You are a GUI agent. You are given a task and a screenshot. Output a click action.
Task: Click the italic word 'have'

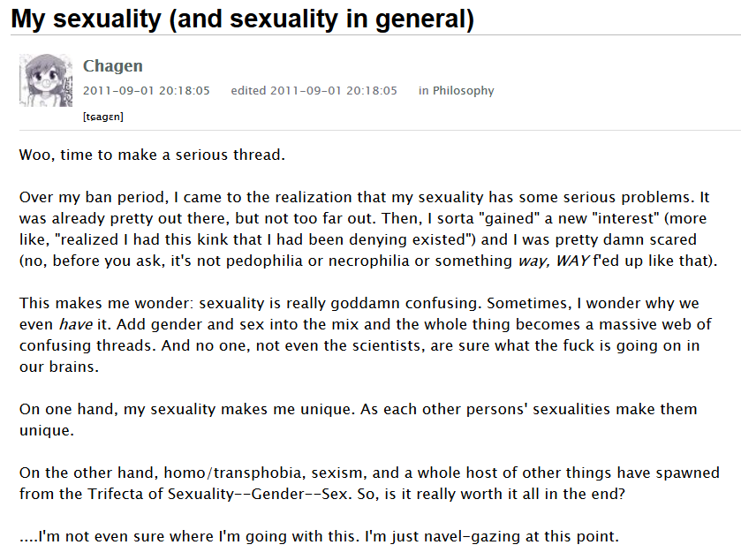pyautogui.click(x=76, y=324)
